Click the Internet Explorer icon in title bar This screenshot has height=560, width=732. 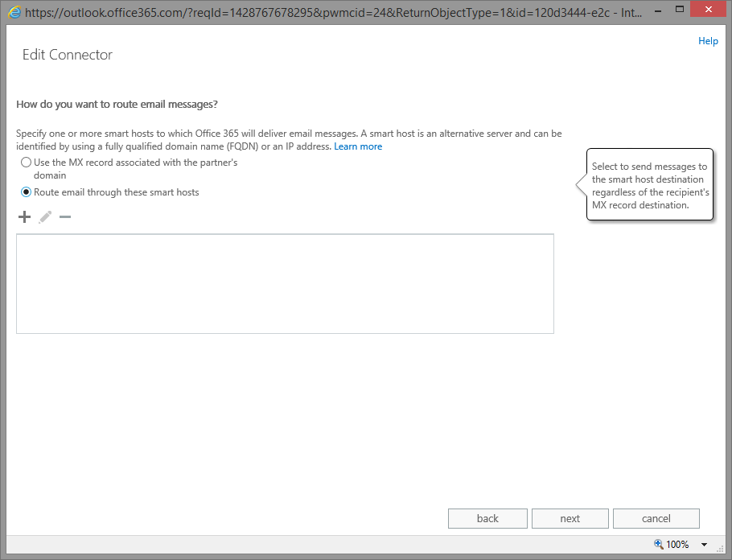pos(14,13)
